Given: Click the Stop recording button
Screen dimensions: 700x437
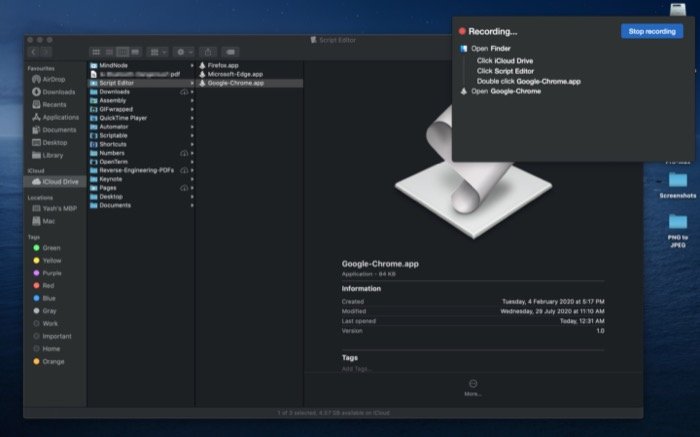Looking at the screenshot, I should [652, 31].
